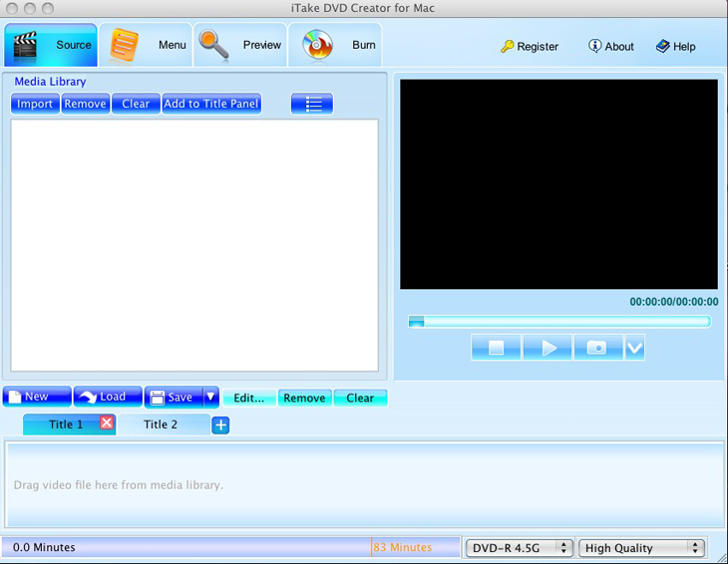Take a snapshot with camera button
The height and width of the screenshot is (564, 728).
tap(598, 348)
